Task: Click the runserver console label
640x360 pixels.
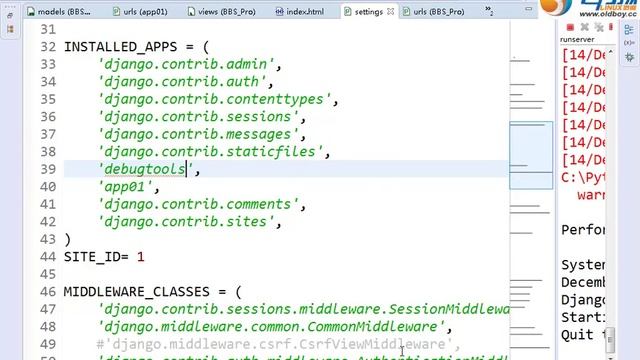Action: coord(577,40)
